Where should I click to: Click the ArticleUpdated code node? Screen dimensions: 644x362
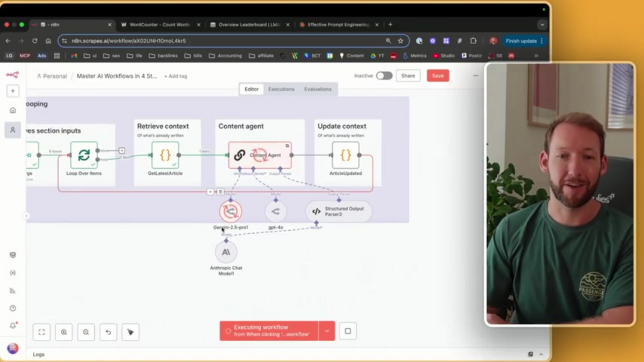click(x=345, y=155)
